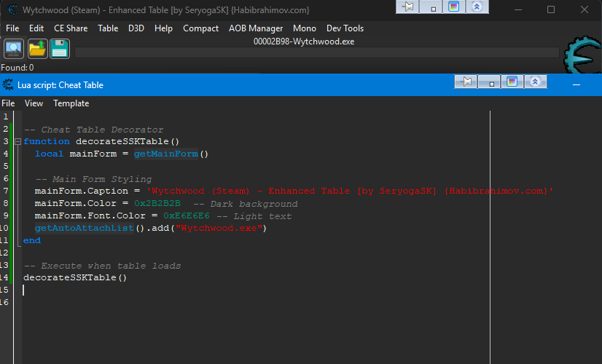The image size is (602, 364).
Task: Open the process list monitor icon
Action: tap(14, 49)
